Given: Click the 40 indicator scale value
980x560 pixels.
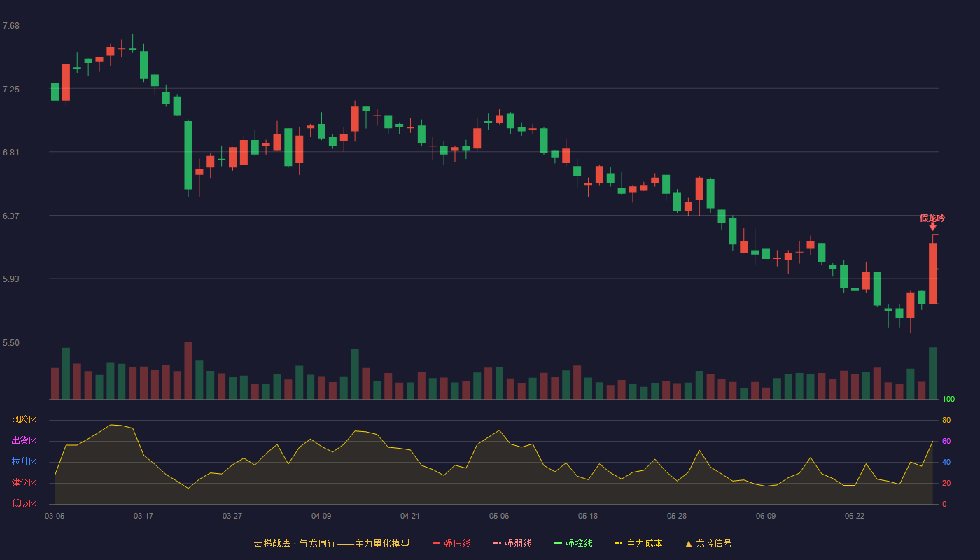Looking at the screenshot, I should pyautogui.click(x=946, y=462).
